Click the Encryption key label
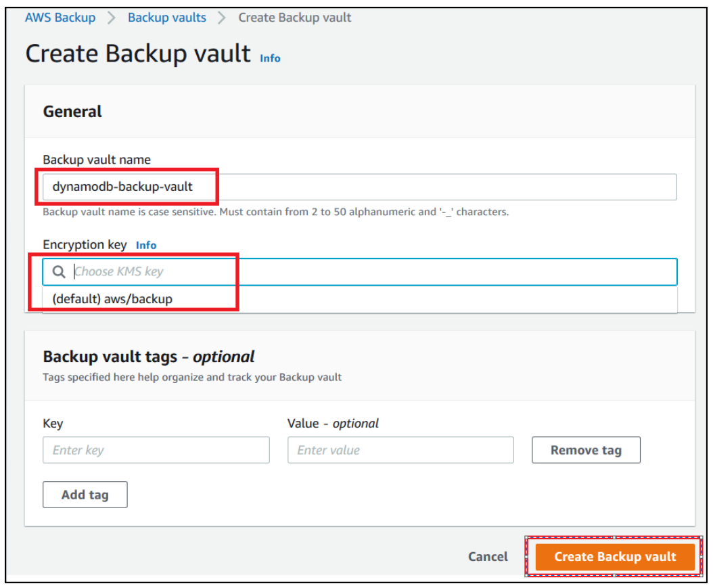Viewport: 713px width, 588px height. point(85,245)
